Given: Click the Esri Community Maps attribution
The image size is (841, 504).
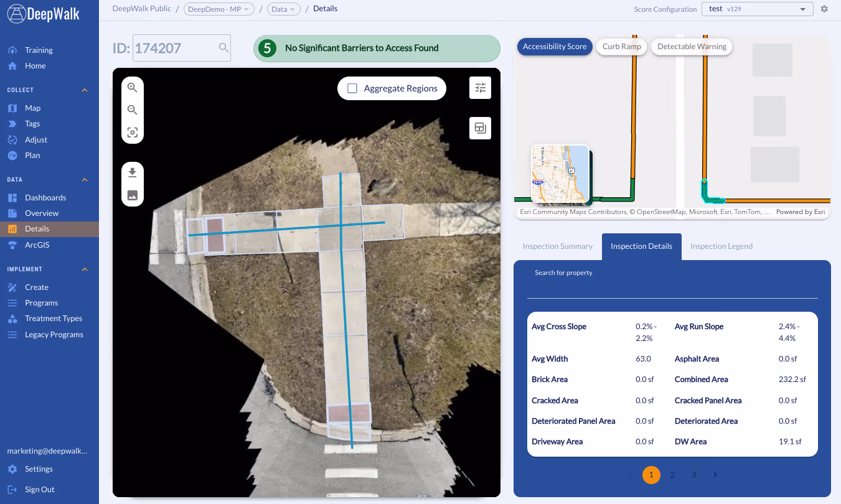Looking at the screenshot, I should pyautogui.click(x=645, y=212).
